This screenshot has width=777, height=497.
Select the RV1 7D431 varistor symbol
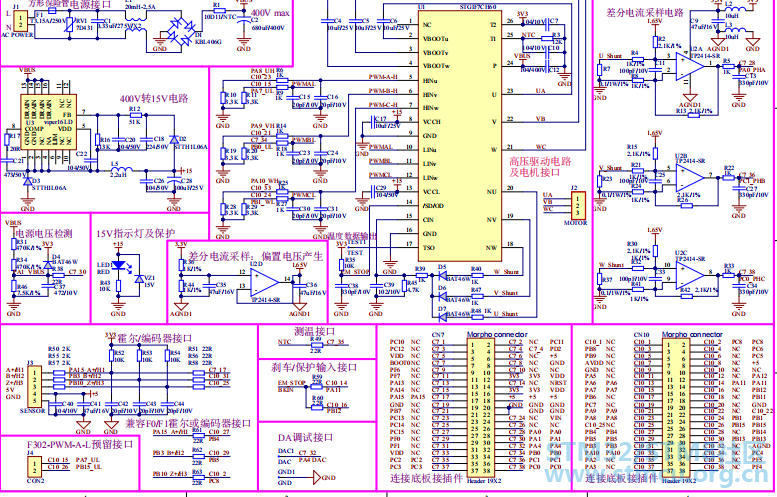point(71,26)
